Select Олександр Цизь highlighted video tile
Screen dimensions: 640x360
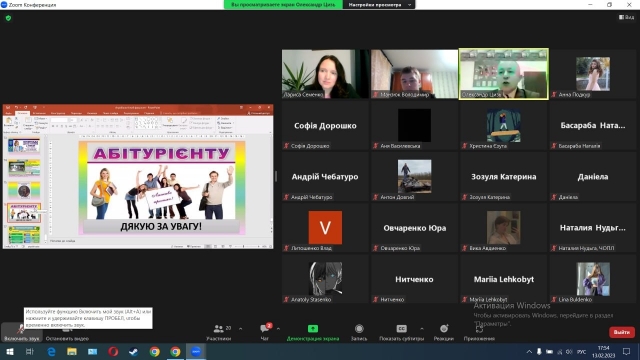pyautogui.click(x=504, y=74)
